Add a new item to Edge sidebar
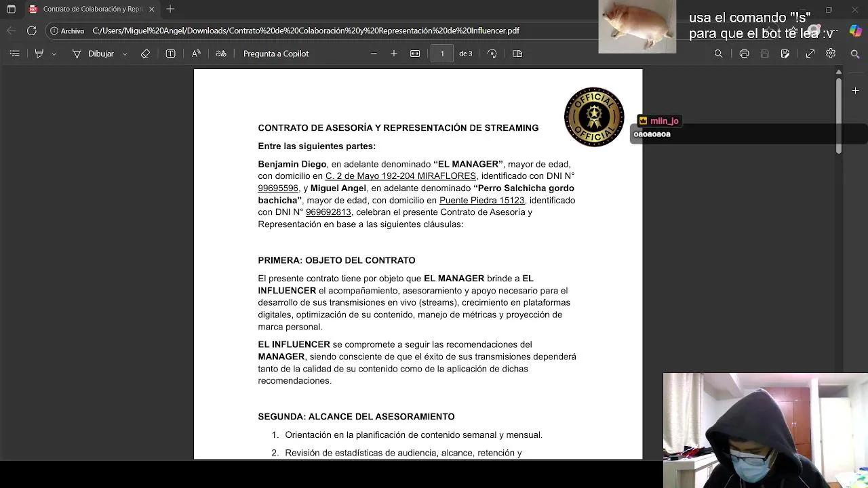The height and width of the screenshot is (488, 868). tap(855, 91)
